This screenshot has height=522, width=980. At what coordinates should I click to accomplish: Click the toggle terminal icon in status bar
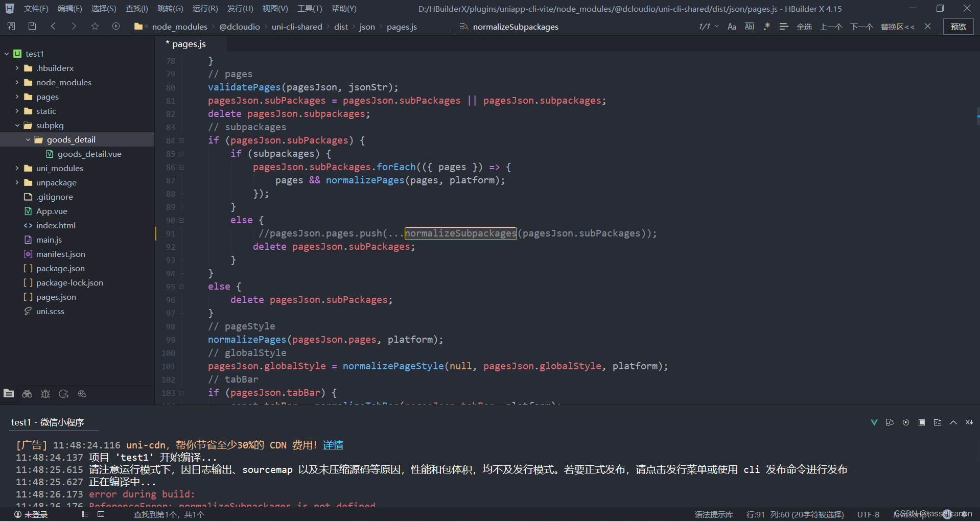[101, 514]
